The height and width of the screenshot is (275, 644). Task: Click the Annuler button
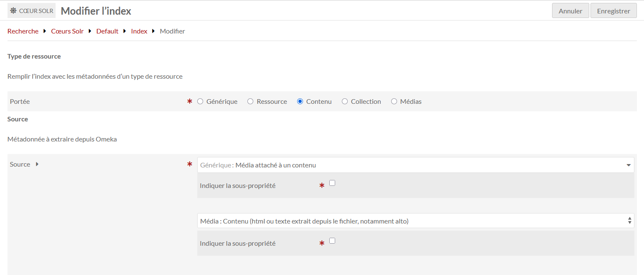point(570,11)
